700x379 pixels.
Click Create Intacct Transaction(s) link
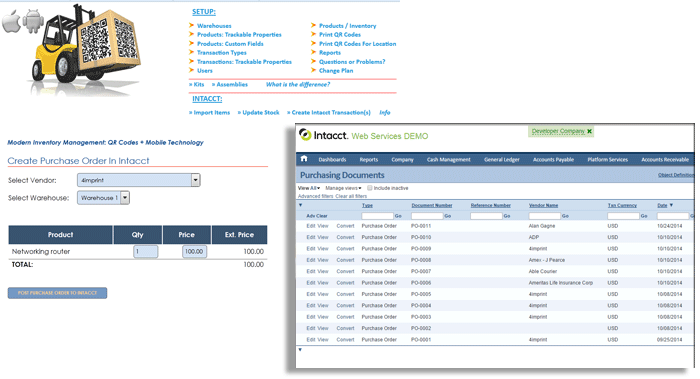point(329,112)
